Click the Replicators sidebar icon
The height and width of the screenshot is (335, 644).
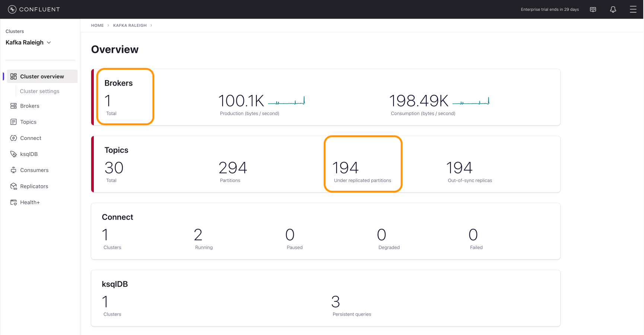[x=13, y=186]
